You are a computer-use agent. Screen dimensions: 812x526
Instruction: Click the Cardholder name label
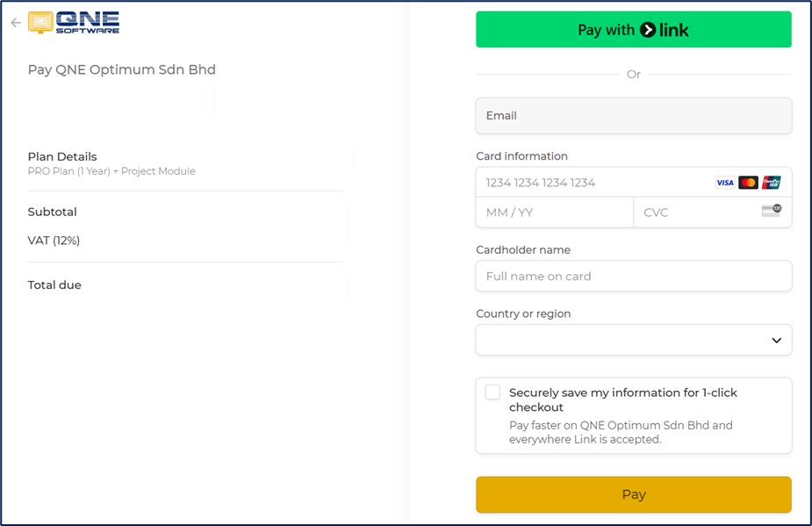click(x=523, y=249)
